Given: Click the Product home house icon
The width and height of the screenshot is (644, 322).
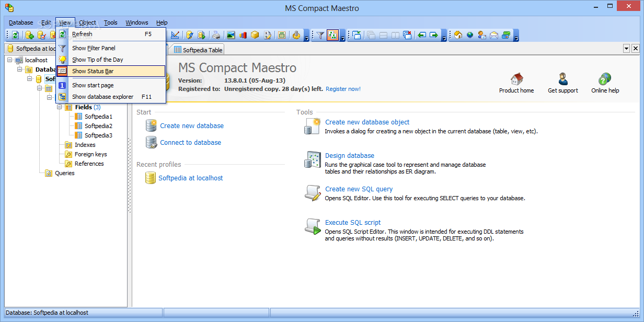Looking at the screenshot, I should (516, 79).
